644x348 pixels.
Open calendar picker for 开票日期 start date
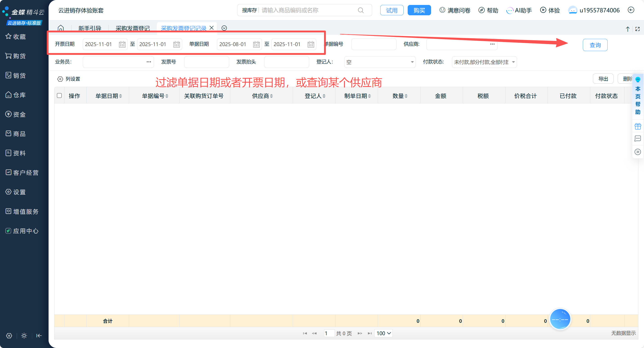coord(122,44)
